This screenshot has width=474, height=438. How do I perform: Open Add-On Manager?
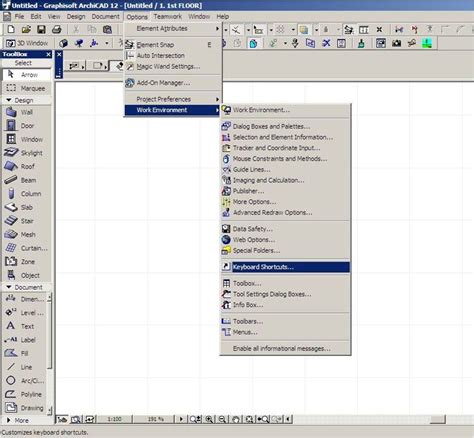[173, 83]
